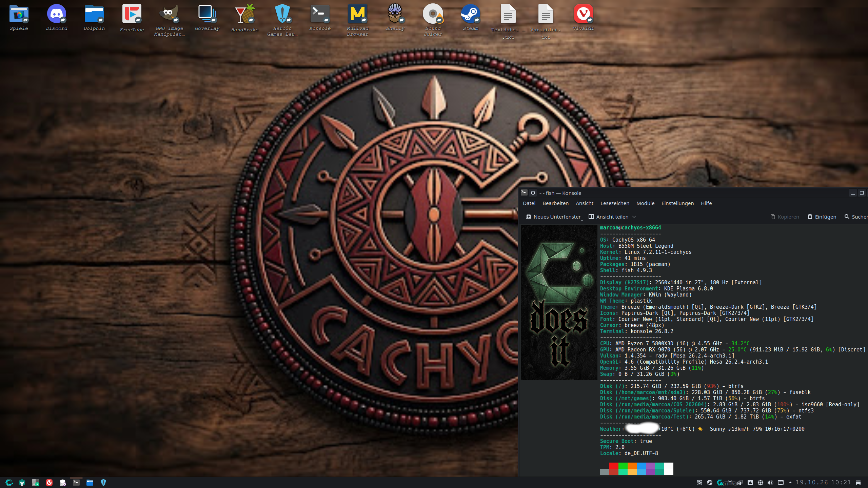Open the Discord desktop shortcut
This screenshot has width=868, height=488.
click(56, 18)
